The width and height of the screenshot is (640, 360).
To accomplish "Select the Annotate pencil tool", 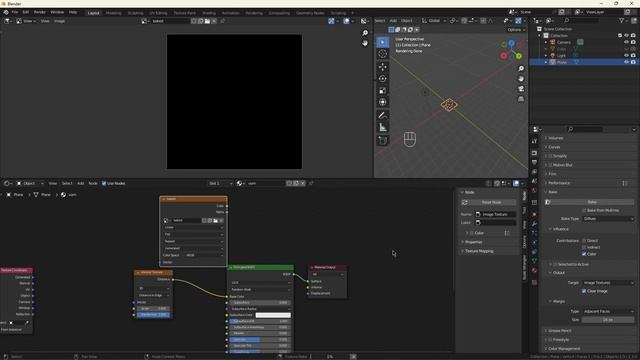I will 382,116.
